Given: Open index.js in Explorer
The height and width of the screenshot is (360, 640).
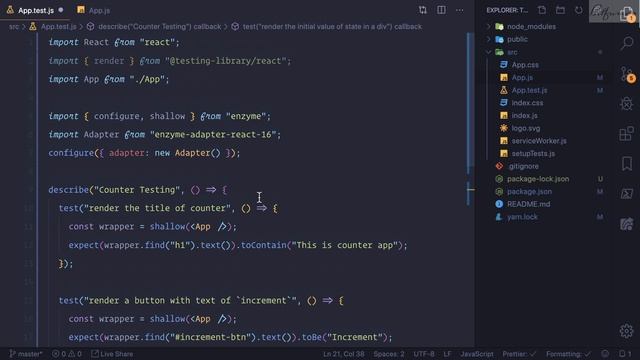Looking at the screenshot, I should (x=524, y=116).
